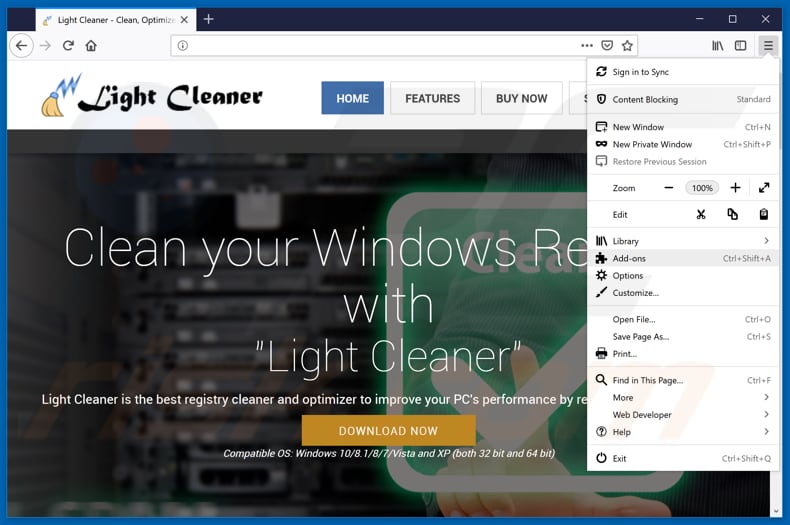Screen dimensions: 790x525
Task: Reset zoom via the 100% label
Action: [702, 188]
